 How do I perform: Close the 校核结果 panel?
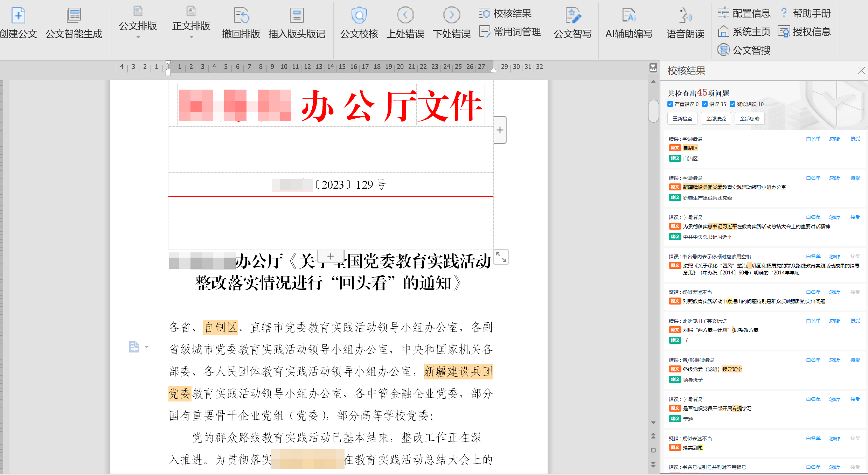coord(861,71)
